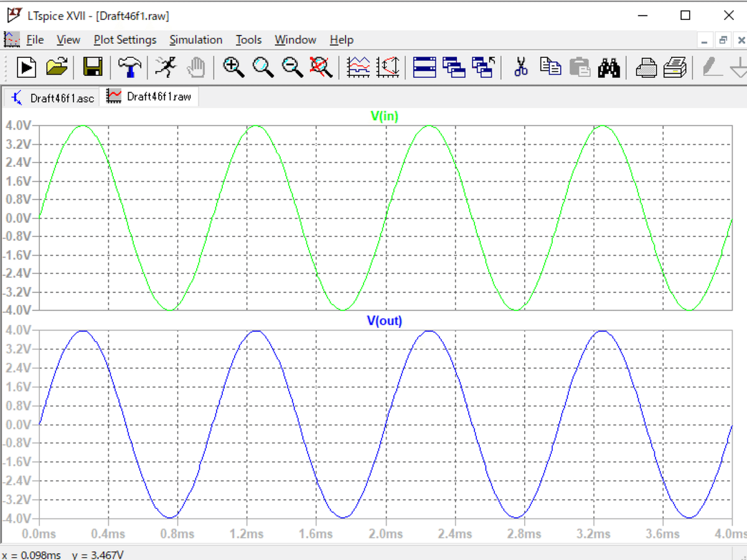Screen dimensions: 747x560
Task: Click the running man Run icon
Action: (166, 67)
